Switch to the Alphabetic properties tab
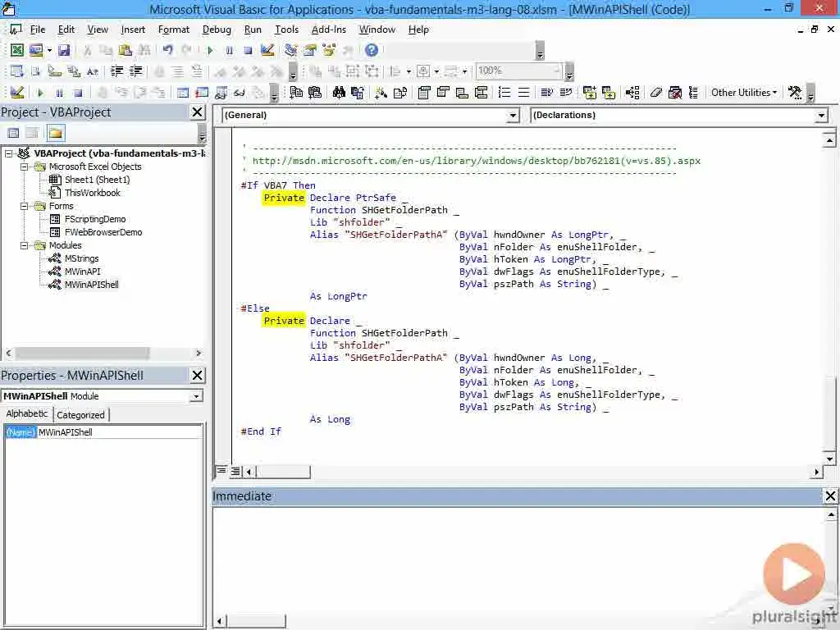This screenshot has height=630, width=840. click(27, 413)
